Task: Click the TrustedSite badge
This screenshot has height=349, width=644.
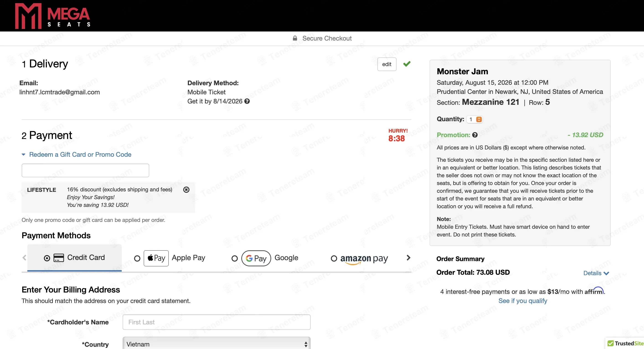Action: (x=625, y=344)
